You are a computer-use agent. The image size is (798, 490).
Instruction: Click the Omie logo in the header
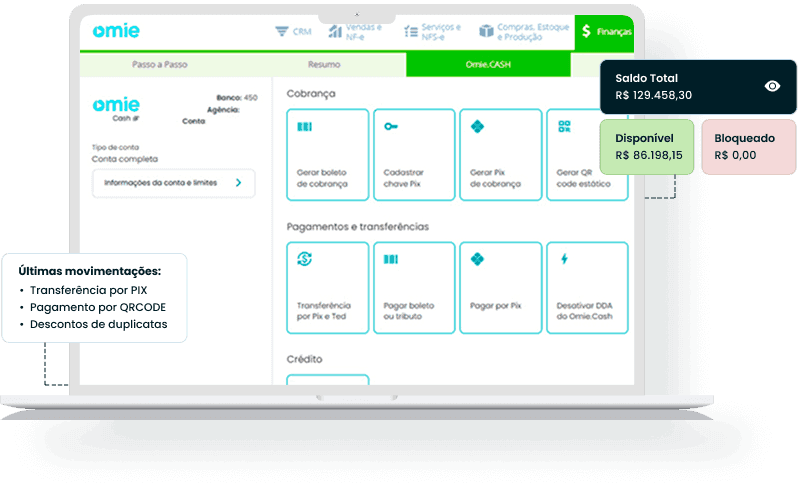[116, 31]
